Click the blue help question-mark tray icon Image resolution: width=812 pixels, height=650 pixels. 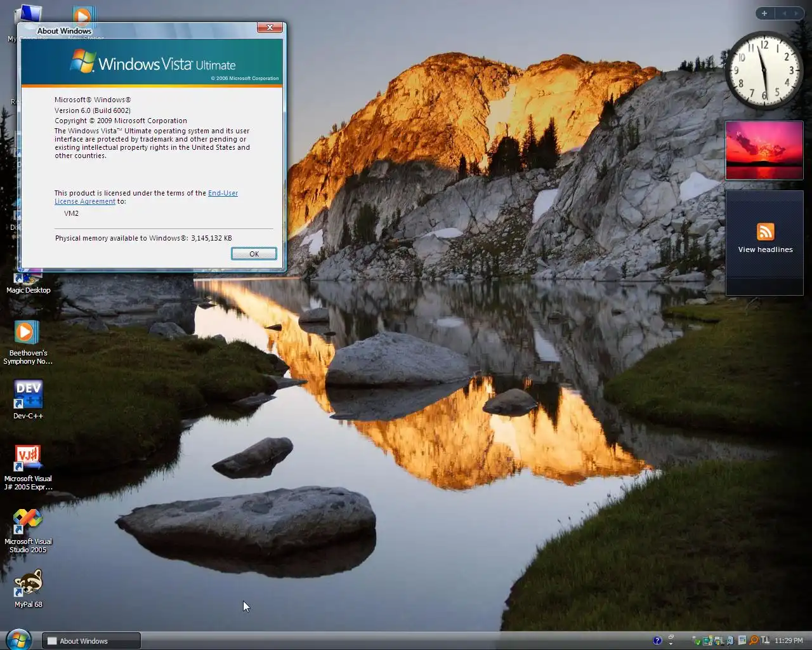[657, 640]
